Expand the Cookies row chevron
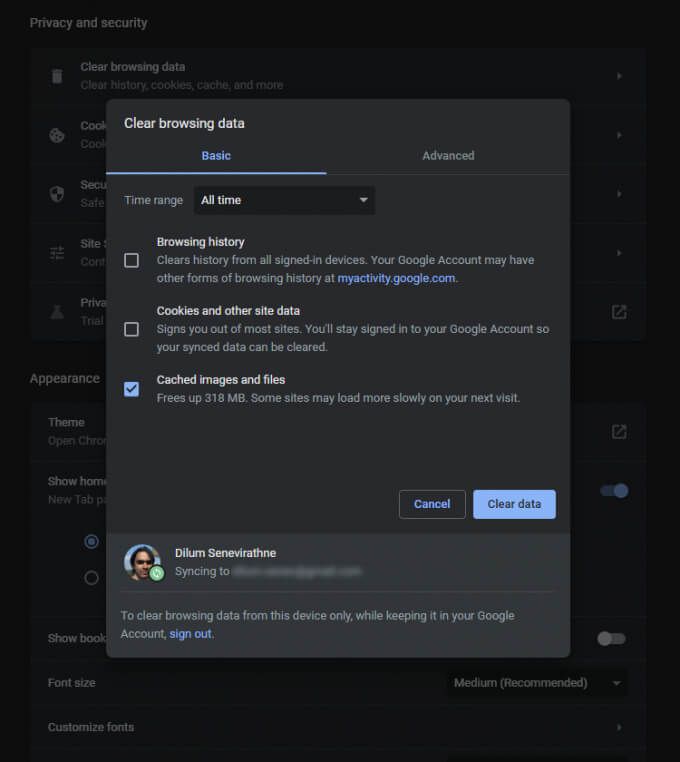Image resolution: width=680 pixels, height=762 pixels. (619, 135)
